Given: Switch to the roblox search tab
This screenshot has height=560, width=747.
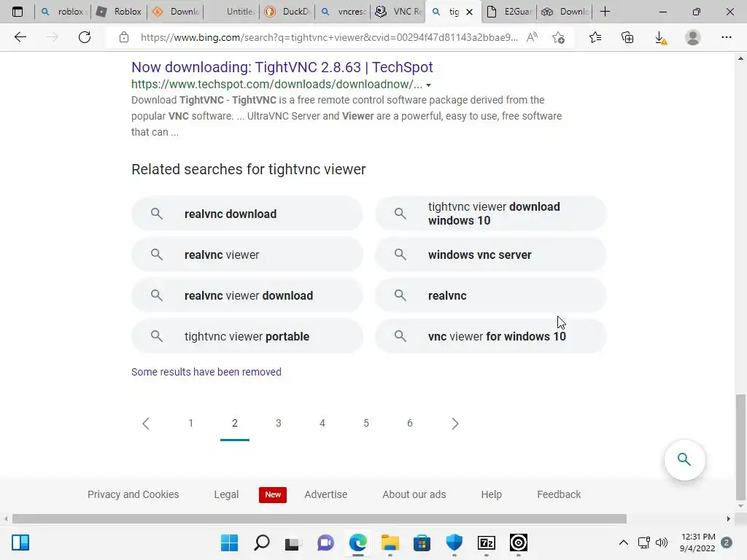Looking at the screenshot, I should 63,12.
